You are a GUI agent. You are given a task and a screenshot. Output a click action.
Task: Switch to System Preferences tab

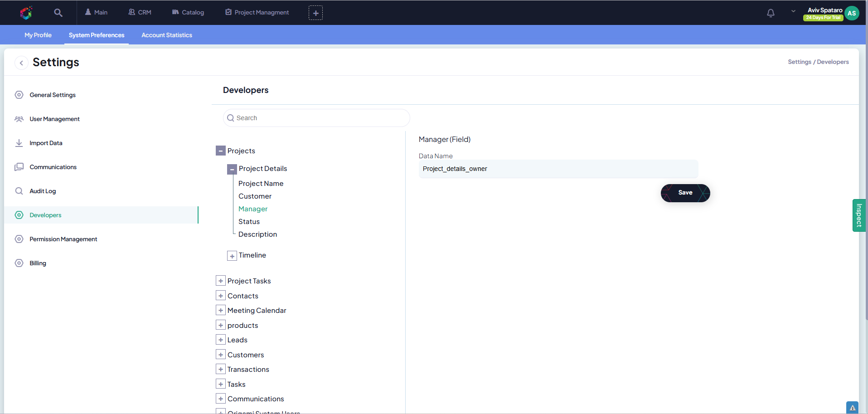[x=97, y=35]
